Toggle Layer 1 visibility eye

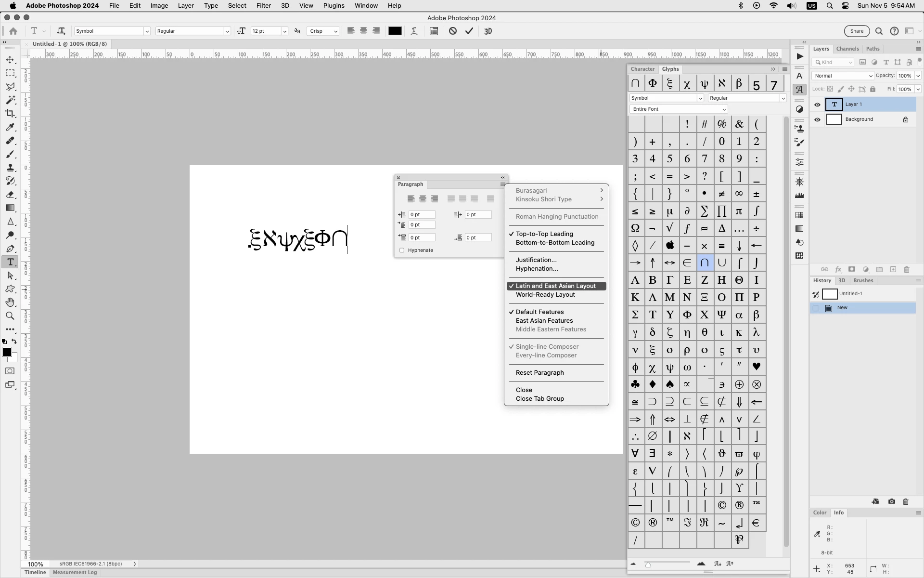tap(817, 105)
